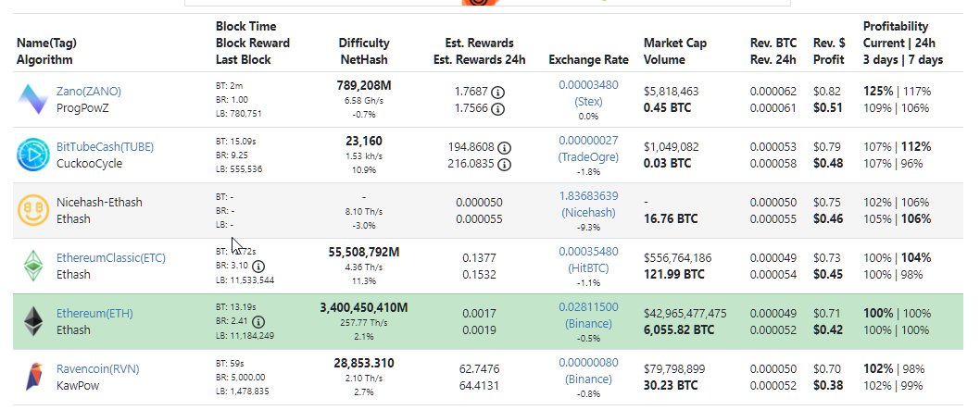The height and width of the screenshot is (410, 980).
Task: Open info icon beside BitTubeCash 216.0835 rewards
Action: tap(505, 165)
